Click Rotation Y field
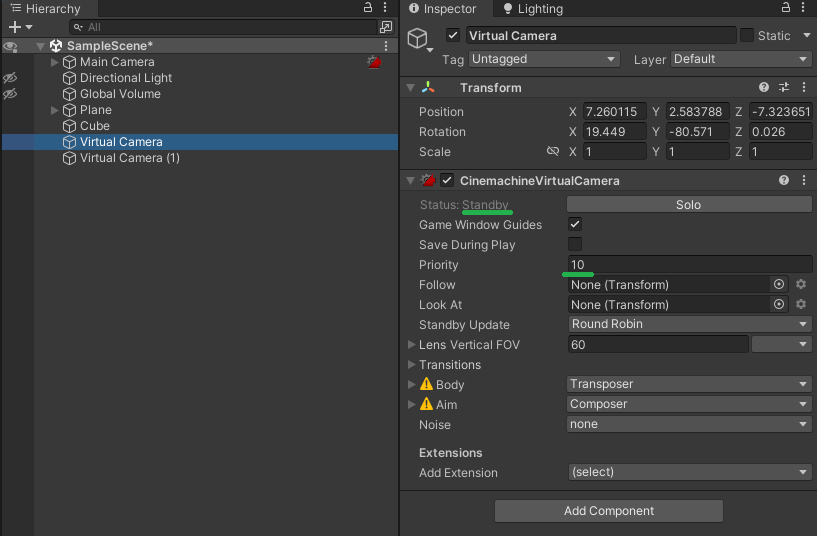The width and height of the screenshot is (817, 536). coord(697,132)
